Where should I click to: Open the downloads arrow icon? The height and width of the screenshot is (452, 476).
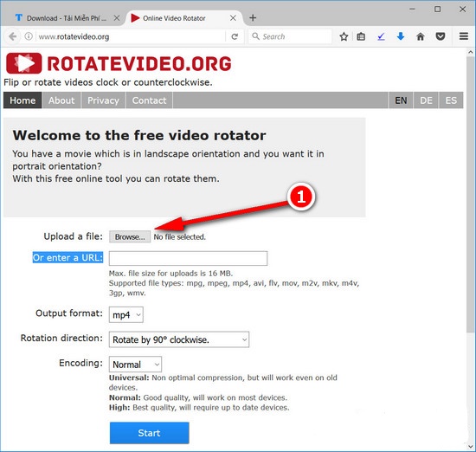point(401,36)
